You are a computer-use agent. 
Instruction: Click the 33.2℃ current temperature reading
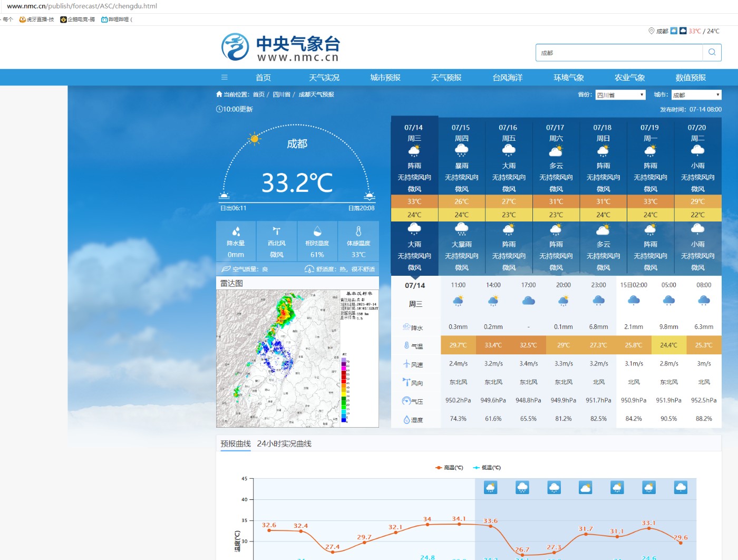[297, 182]
